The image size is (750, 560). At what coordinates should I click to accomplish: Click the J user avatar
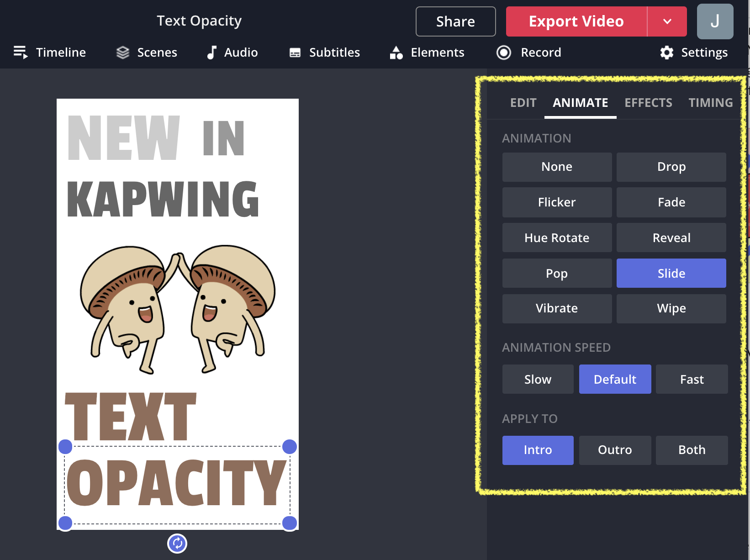pos(715,21)
